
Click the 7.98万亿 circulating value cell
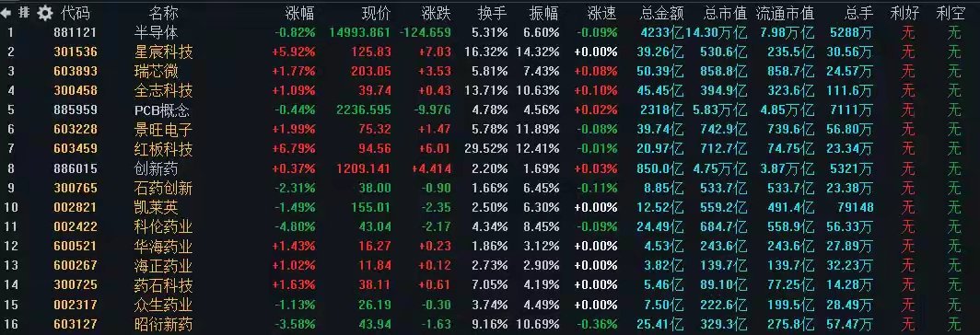tap(787, 32)
